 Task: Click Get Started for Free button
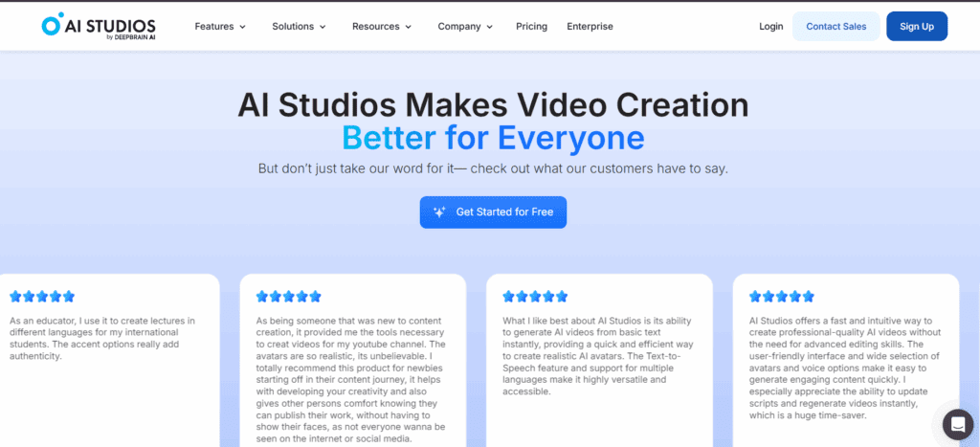(493, 212)
